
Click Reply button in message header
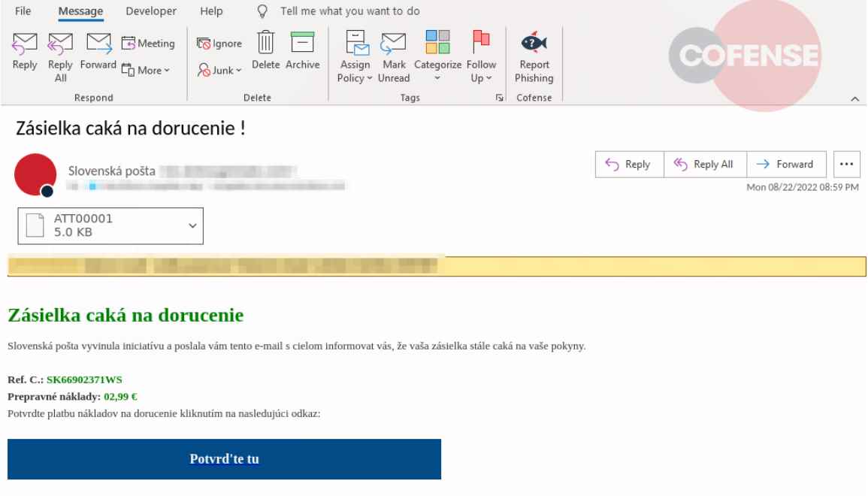click(x=630, y=165)
